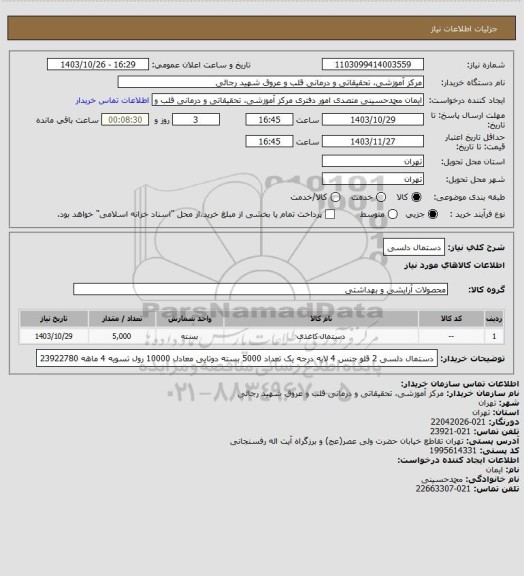
Task: Click the اطلاعات کالاهای مورد نیاز heading
Action: [x=454, y=265]
